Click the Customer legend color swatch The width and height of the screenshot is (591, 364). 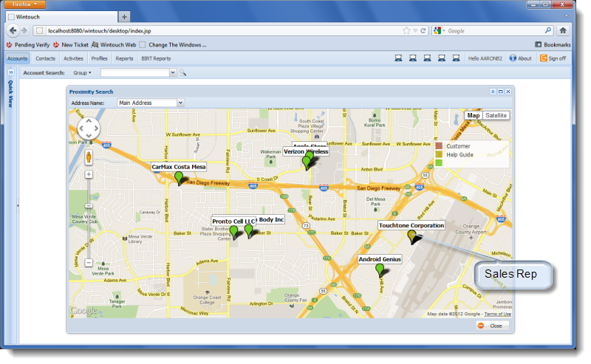439,146
